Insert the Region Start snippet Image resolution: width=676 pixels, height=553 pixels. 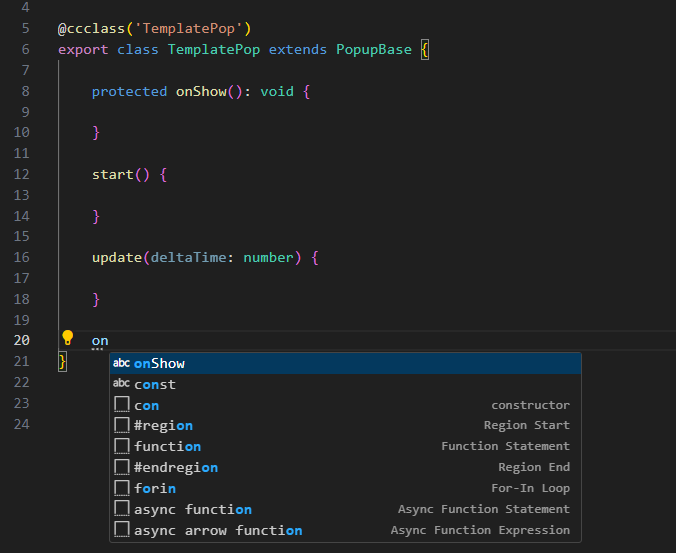click(164, 426)
